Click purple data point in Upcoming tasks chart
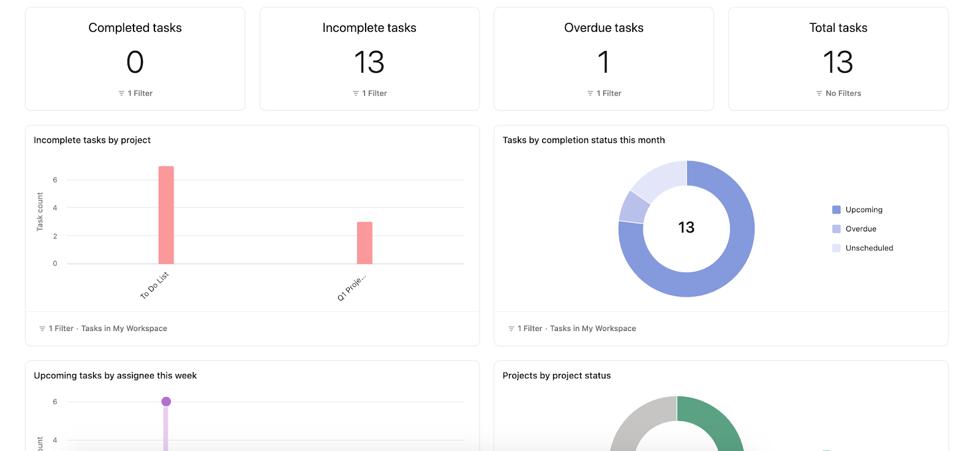980x451 pixels. pos(166,401)
